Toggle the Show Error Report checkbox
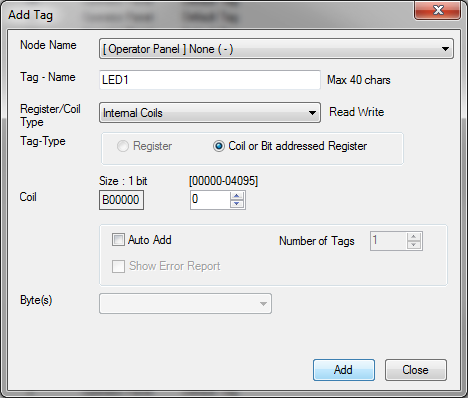Image resolution: width=468 pixels, height=398 pixels. point(118,266)
